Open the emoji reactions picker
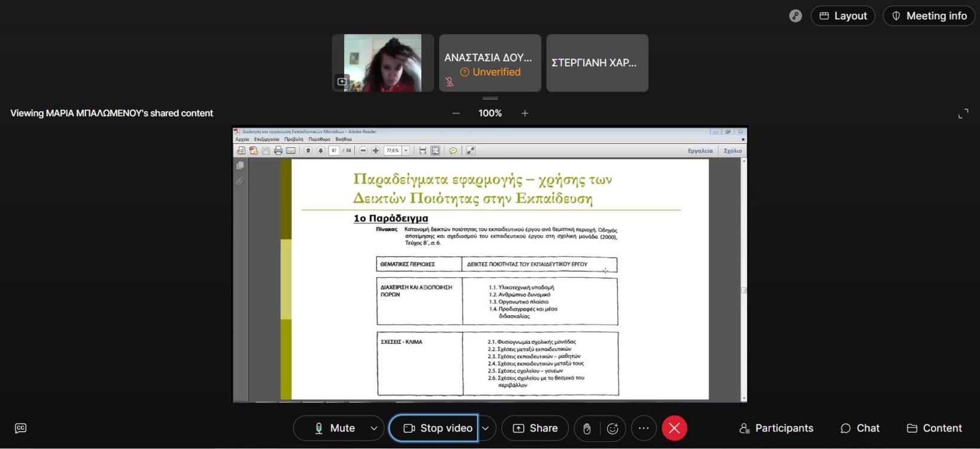Screen dimensions: 980x449 612,428
